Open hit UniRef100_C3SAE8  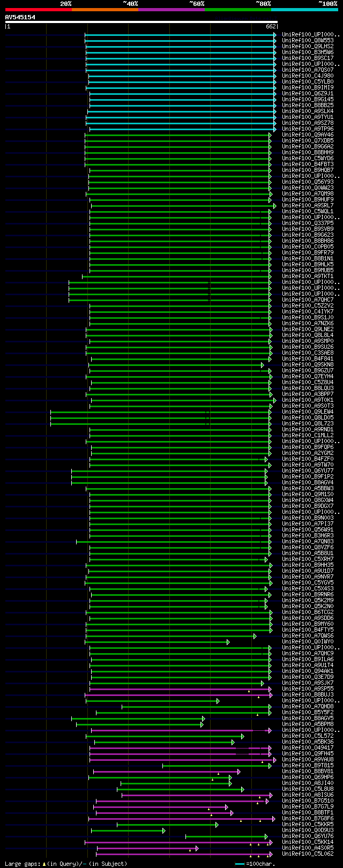(308, 353)
